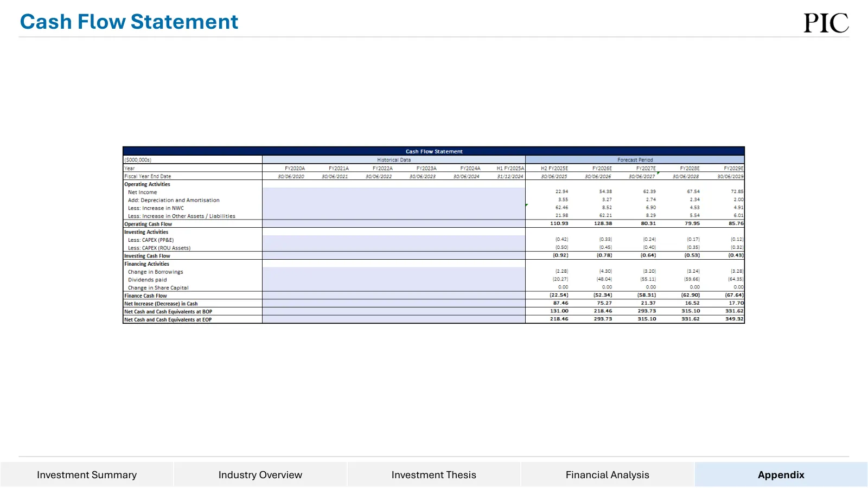Select the 30/06/2021 date cell
868x488 pixels.
(335, 176)
